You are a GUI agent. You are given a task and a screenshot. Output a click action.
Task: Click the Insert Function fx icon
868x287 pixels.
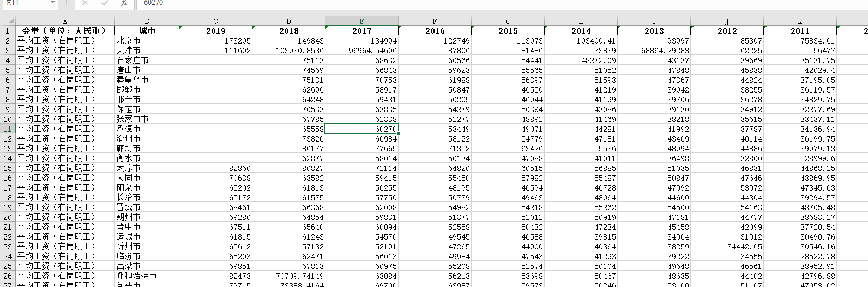[124, 3]
